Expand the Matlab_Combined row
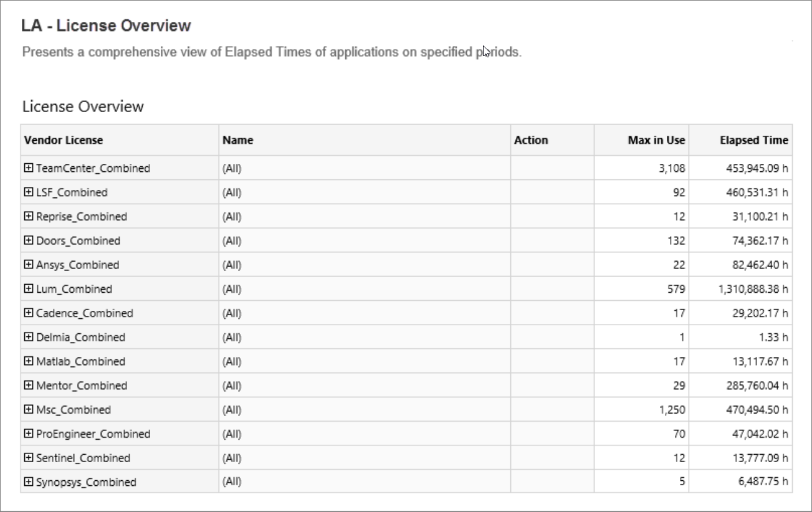Image resolution: width=812 pixels, height=512 pixels. pyautogui.click(x=27, y=362)
